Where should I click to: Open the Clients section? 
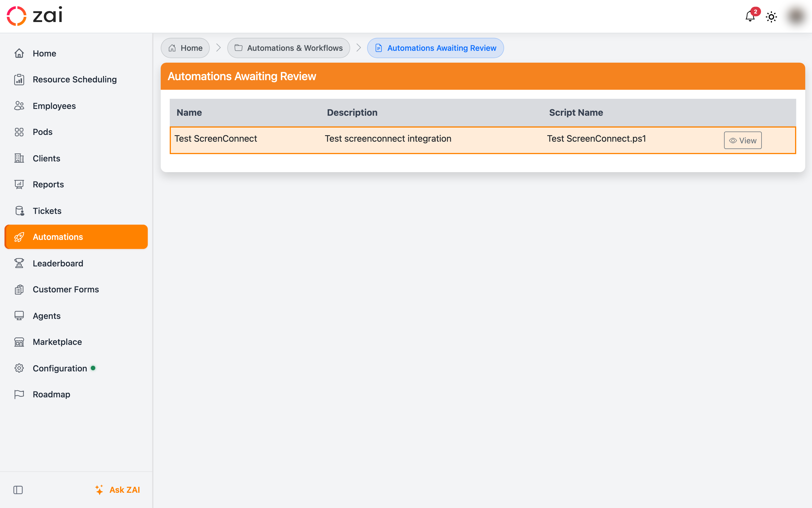pyautogui.click(x=76, y=158)
